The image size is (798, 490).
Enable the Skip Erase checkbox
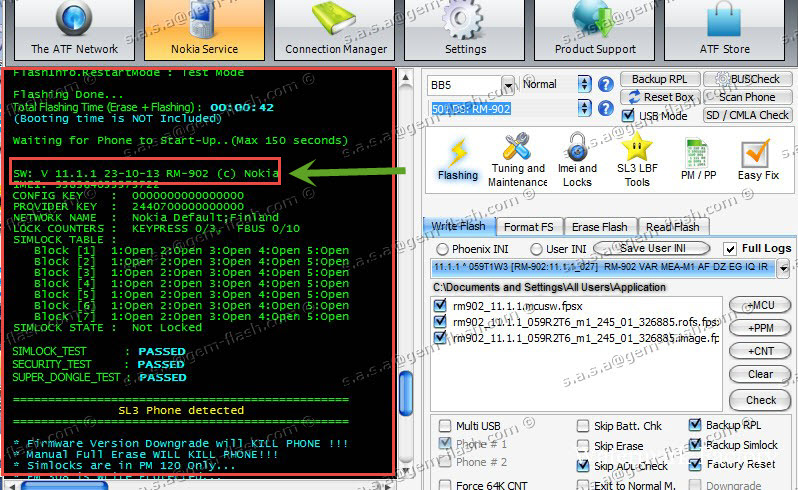[583, 446]
